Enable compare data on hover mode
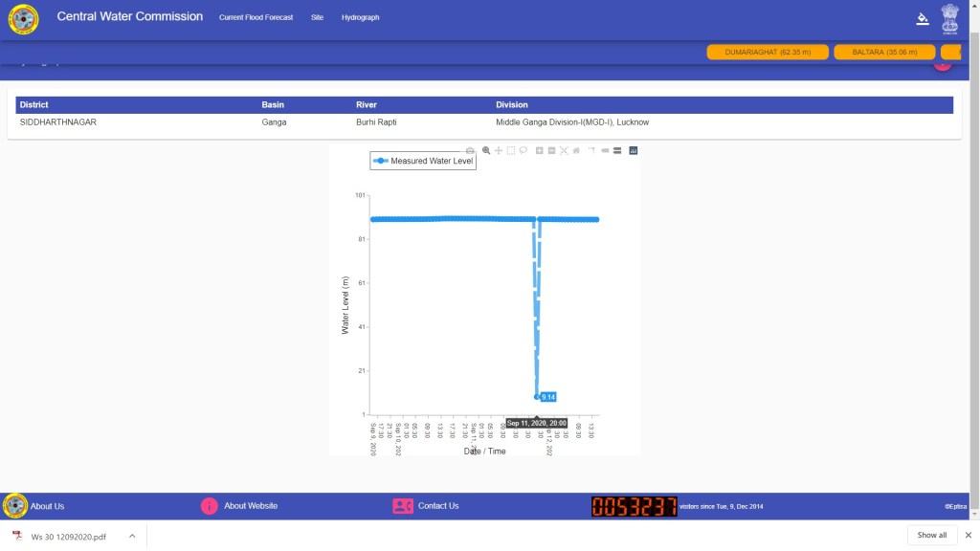This screenshot has width=980, height=551. coord(617,150)
